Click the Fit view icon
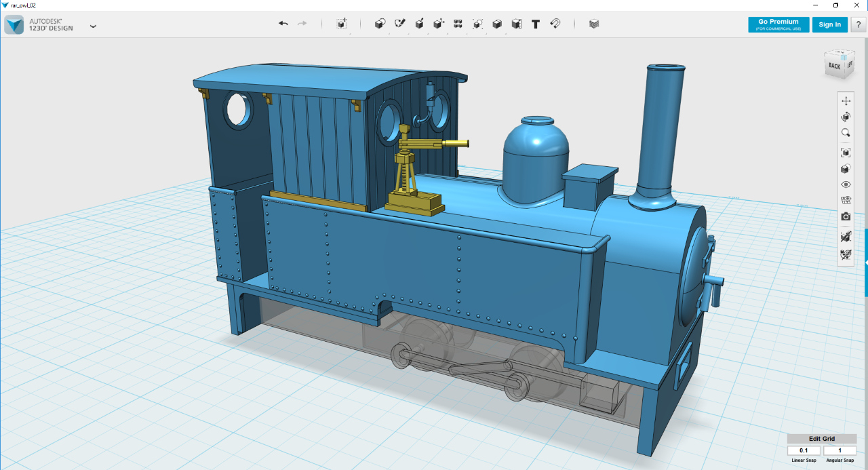Image resolution: width=868 pixels, height=470 pixels. (846, 153)
